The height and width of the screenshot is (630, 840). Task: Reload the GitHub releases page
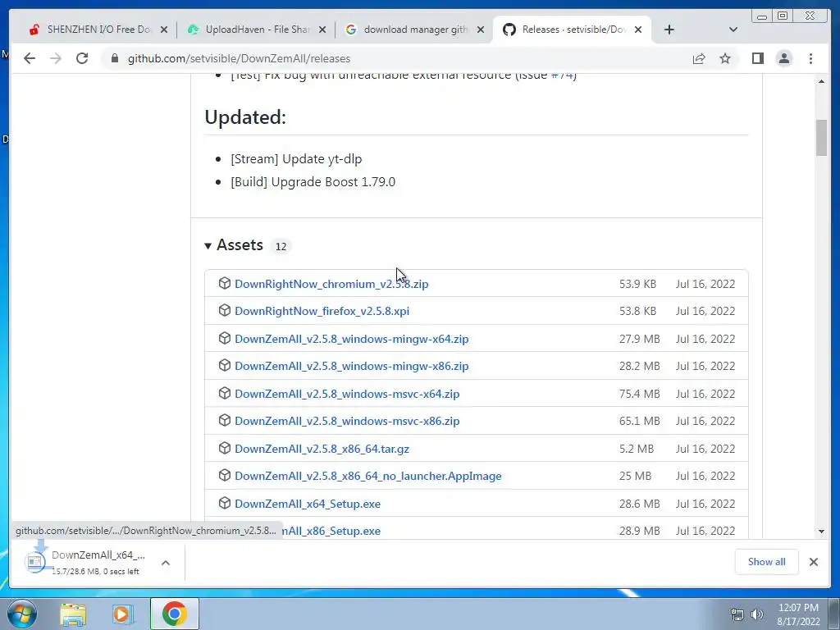(82, 58)
